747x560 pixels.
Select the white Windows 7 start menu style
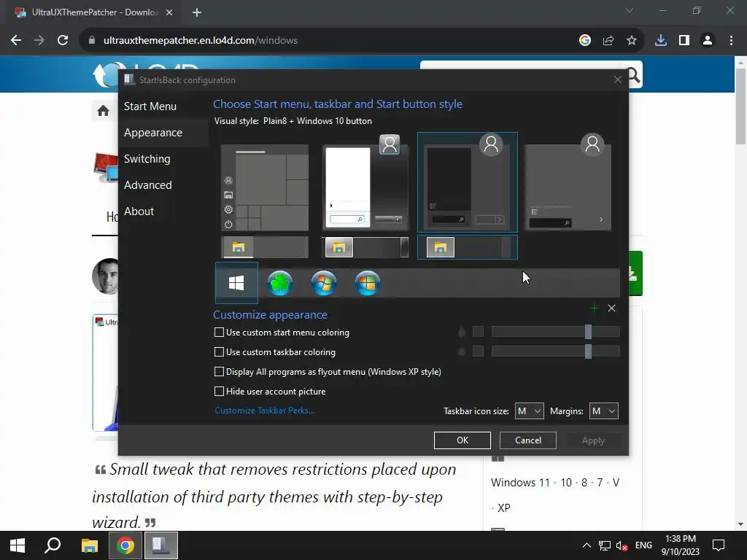click(365, 182)
